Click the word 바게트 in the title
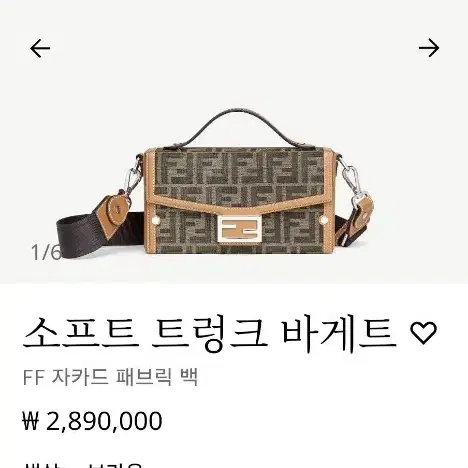The height and width of the screenshot is (468, 468). pos(339,334)
